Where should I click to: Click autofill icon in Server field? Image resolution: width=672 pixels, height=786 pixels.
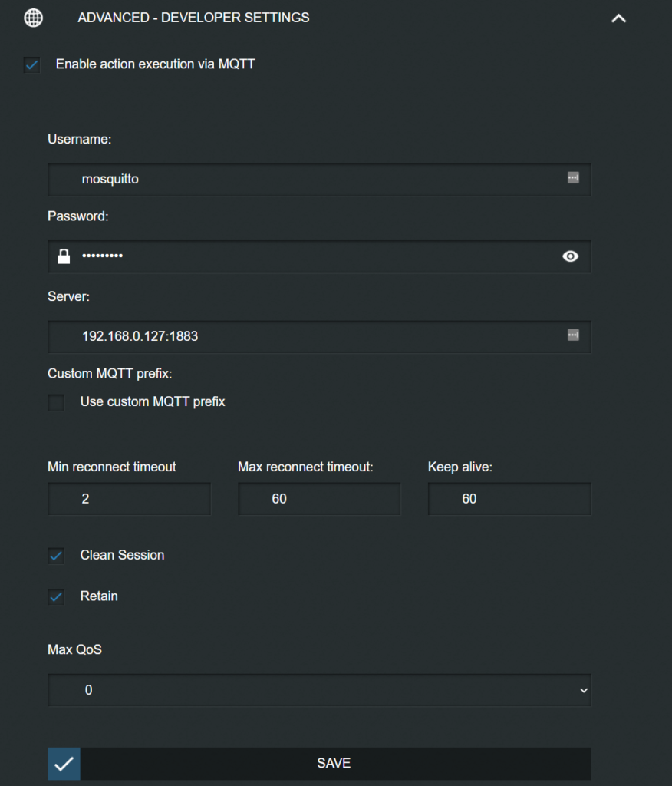tap(573, 335)
